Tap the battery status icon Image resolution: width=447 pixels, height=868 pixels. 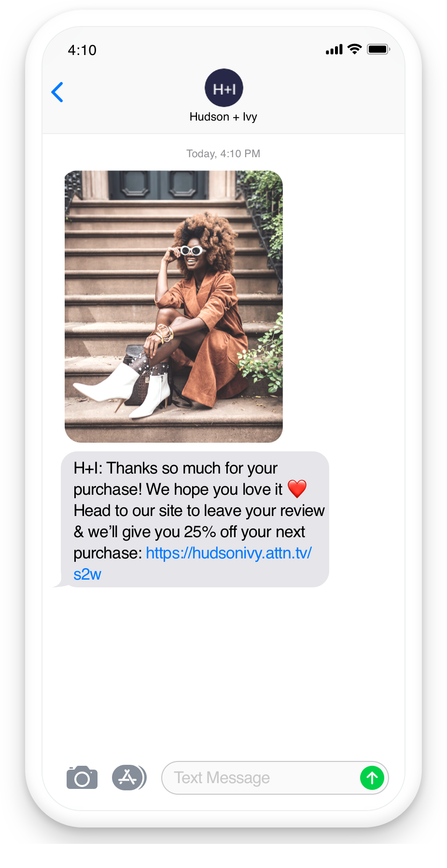pyautogui.click(x=378, y=49)
